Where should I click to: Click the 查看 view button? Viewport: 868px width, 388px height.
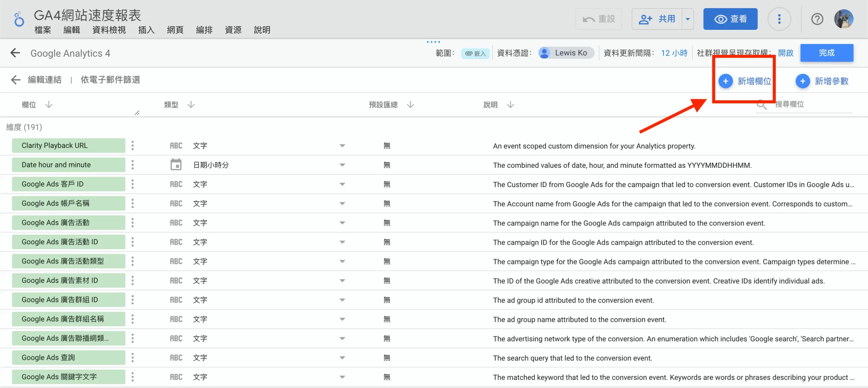[730, 19]
